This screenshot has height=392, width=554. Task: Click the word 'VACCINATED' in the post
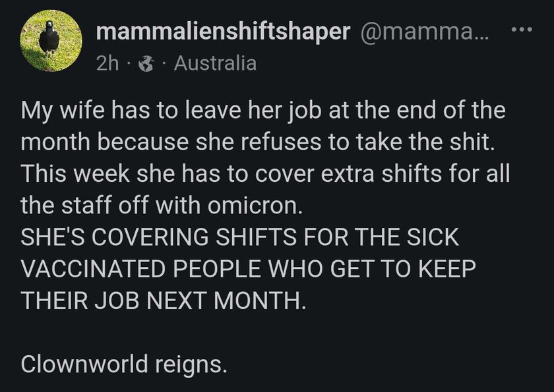click(93, 269)
